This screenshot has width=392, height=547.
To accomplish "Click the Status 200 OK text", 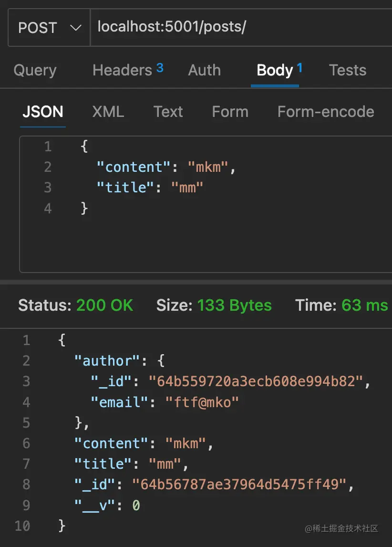I will (76, 305).
